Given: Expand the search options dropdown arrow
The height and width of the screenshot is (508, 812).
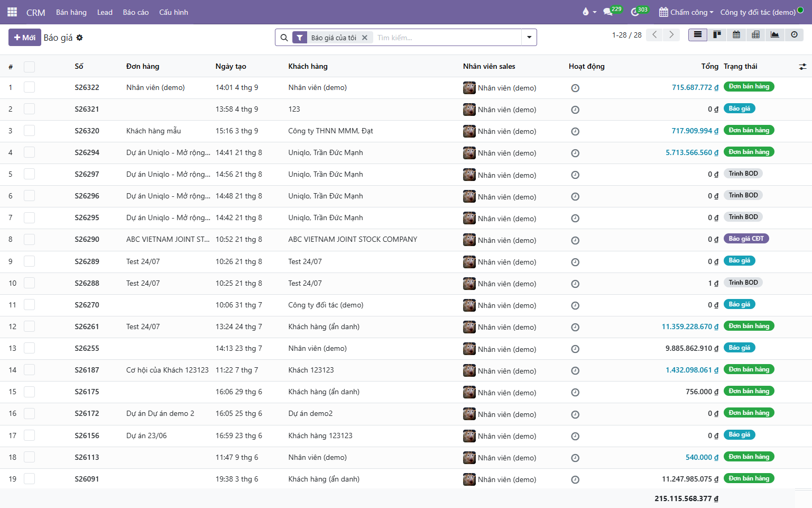Looking at the screenshot, I should (529, 38).
